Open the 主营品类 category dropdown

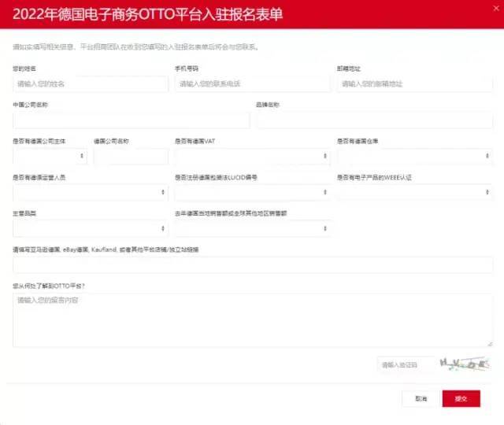point(91,229)
